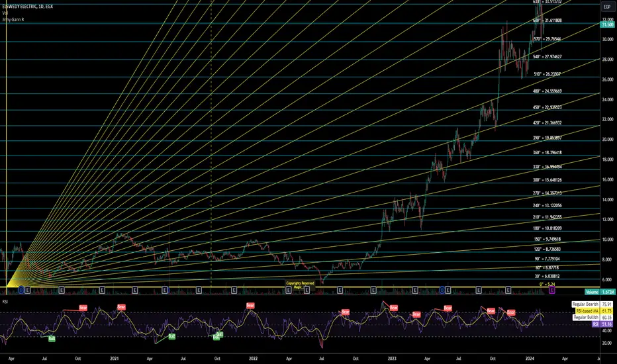Click the 20.00 RSI axis label

pyautogui.click(x=607, y=343)
